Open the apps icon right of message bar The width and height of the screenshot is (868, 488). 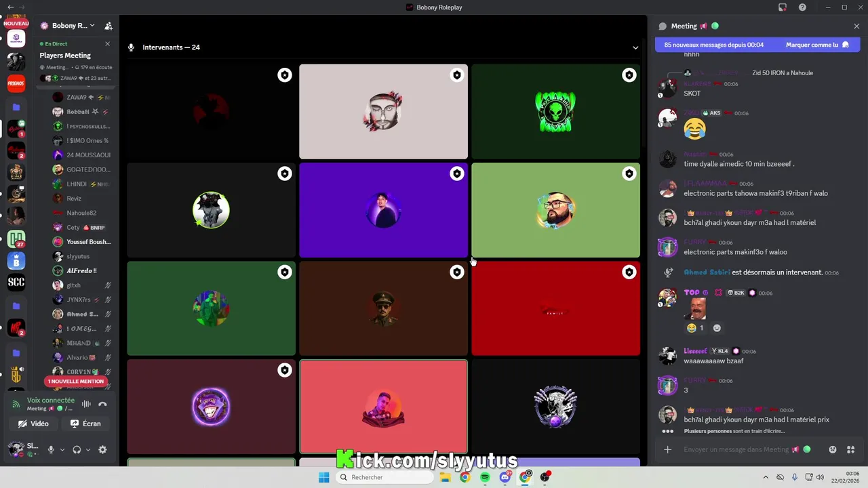(x=851, y=449)
